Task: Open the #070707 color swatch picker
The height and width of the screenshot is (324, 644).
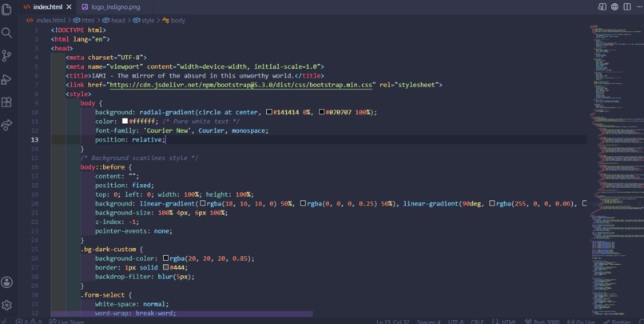Action: click(321, 112)
